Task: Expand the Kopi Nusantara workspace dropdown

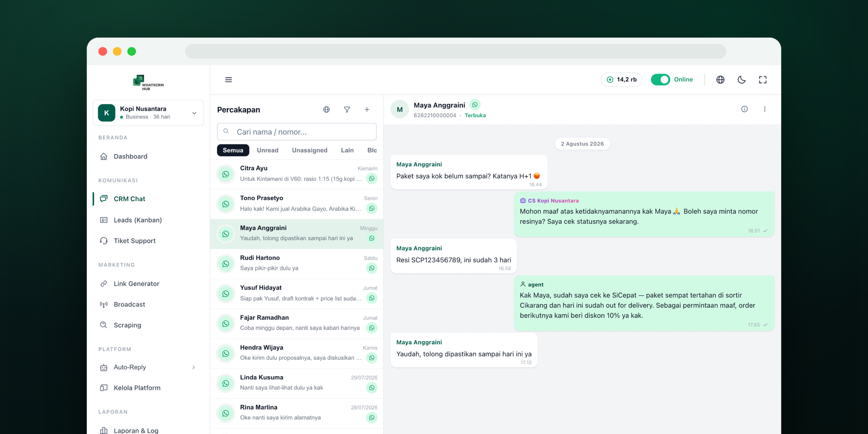Action: coord(148,113)
